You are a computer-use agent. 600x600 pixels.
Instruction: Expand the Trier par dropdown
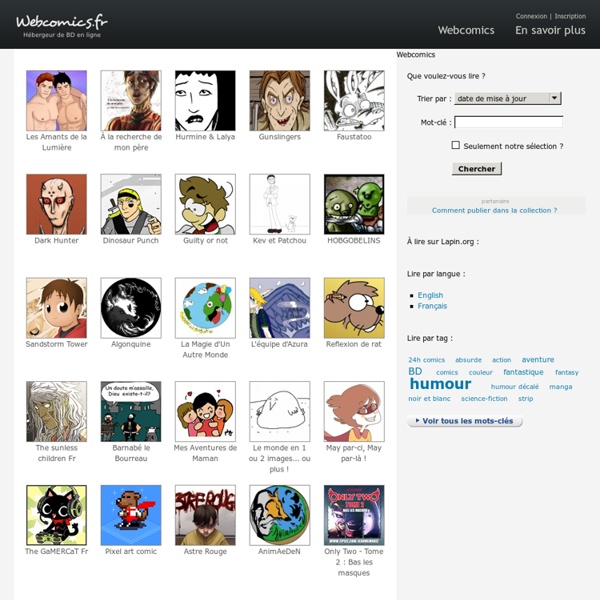pos(508,98)
